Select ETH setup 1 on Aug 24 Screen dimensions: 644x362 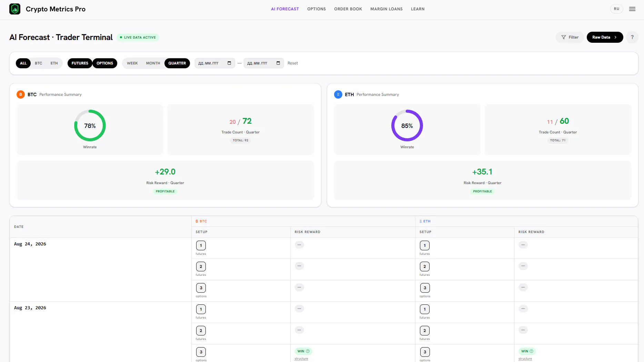(425, 245)
